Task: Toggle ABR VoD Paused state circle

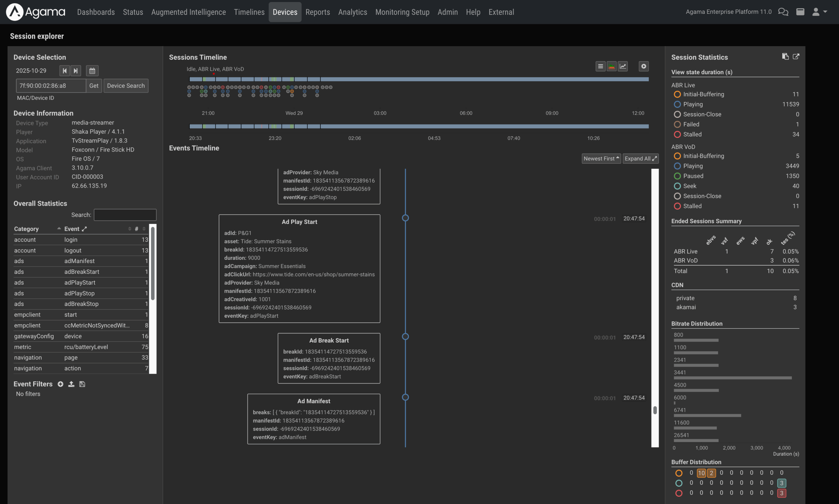Action: (677, 176)
